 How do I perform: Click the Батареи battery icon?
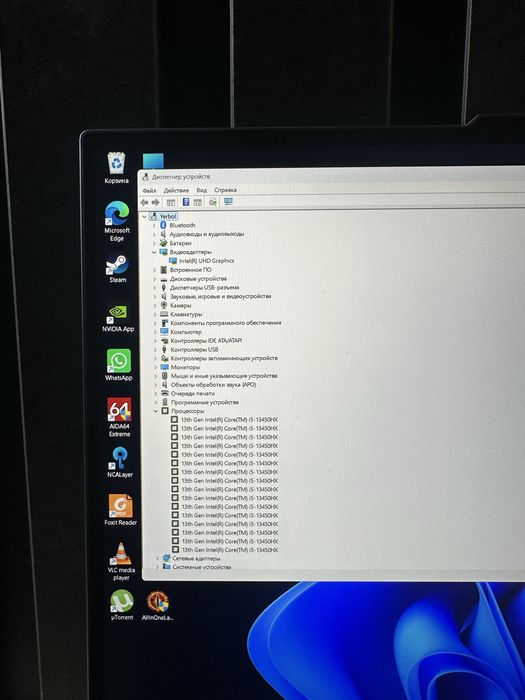[163, 243]
